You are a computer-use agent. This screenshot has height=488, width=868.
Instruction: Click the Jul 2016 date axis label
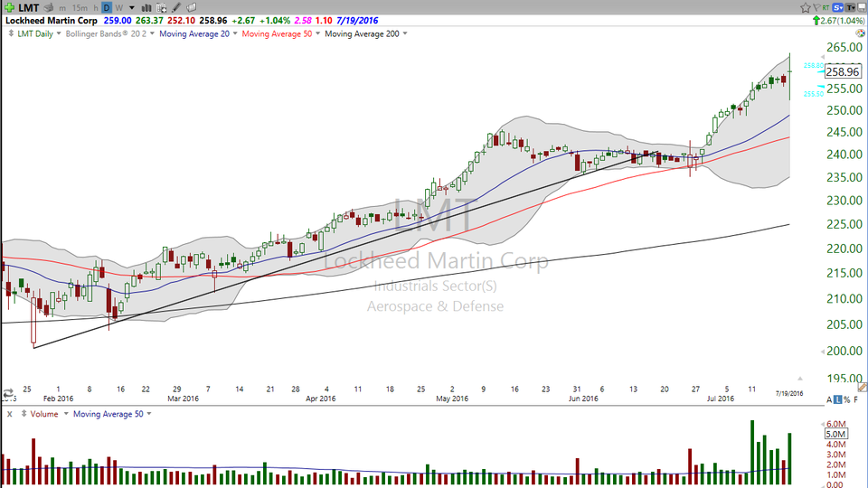[x=721, y=399]
